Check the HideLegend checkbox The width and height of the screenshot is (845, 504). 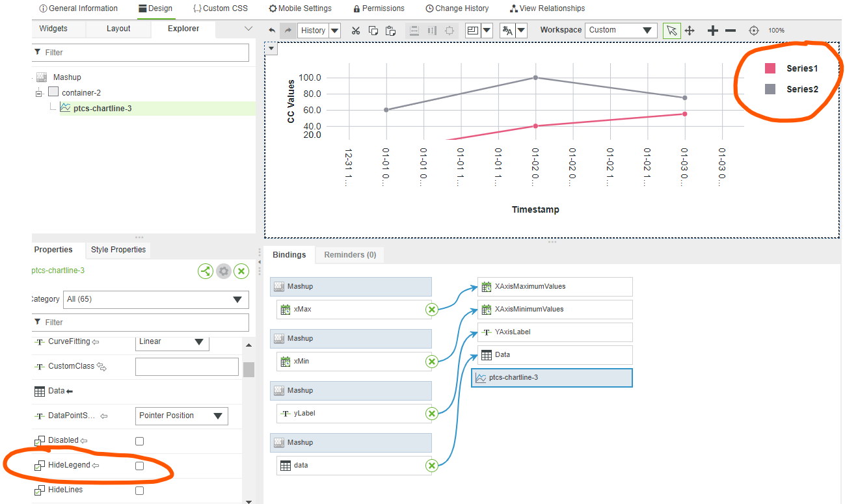(139, 465)
